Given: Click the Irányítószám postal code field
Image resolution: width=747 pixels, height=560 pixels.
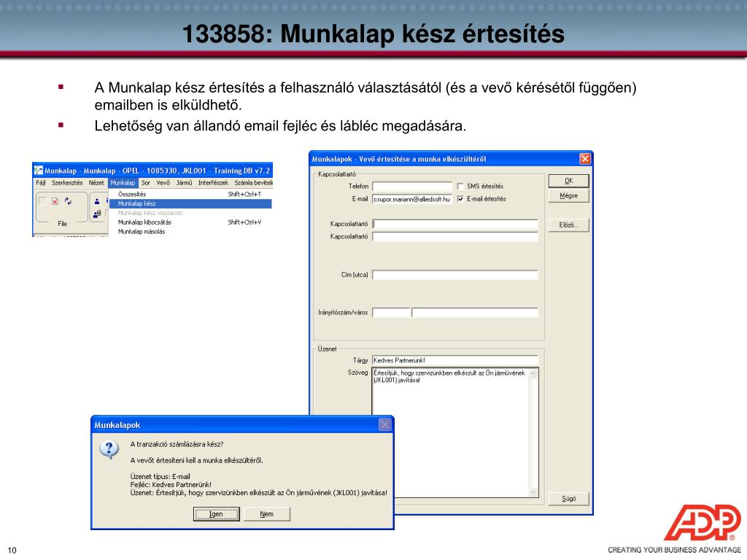Looking at the screenshot, I should point(391,313).
